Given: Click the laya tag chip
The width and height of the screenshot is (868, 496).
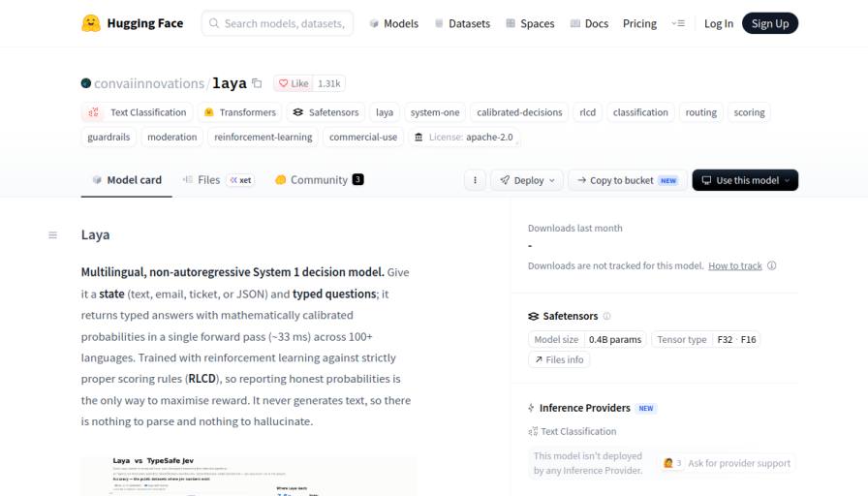Looking at the screenshot, I should pyautogui.click(x=385, y=112).
